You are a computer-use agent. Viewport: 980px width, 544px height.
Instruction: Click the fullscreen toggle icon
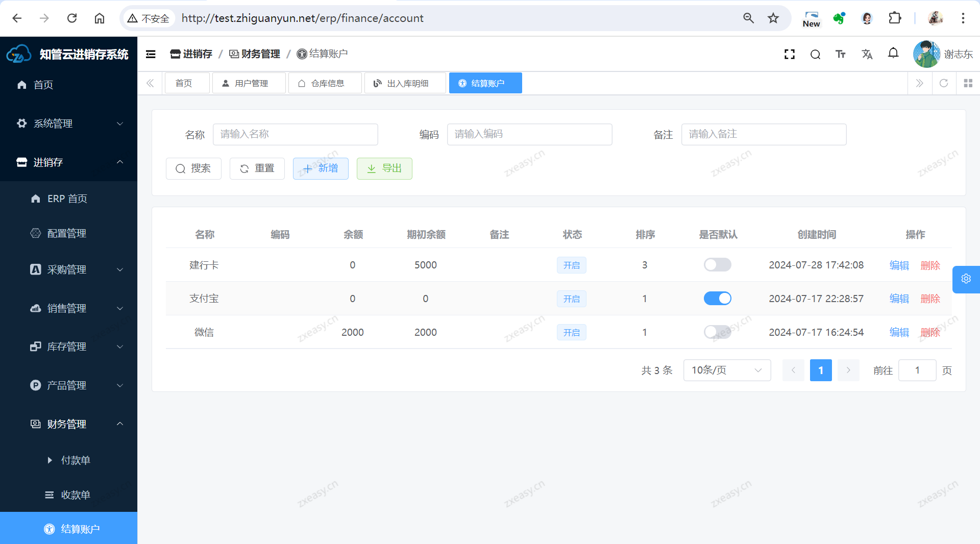click(x=790, y=54)
